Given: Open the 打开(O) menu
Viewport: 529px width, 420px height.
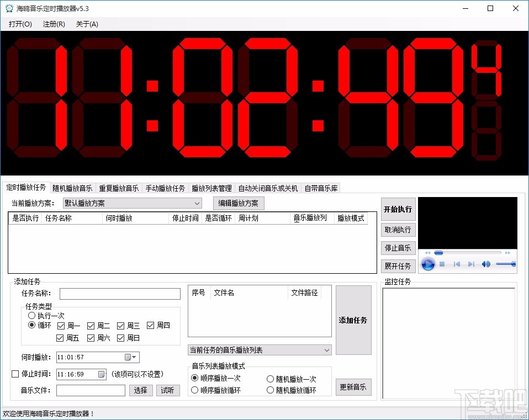Looking at the screenshot, I should [19, 24].
